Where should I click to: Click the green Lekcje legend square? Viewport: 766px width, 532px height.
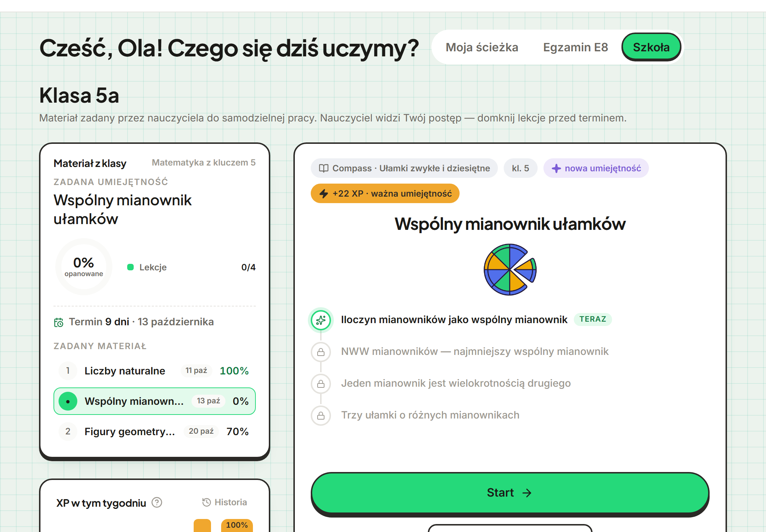pyautogui.click(x=130, y=267)
